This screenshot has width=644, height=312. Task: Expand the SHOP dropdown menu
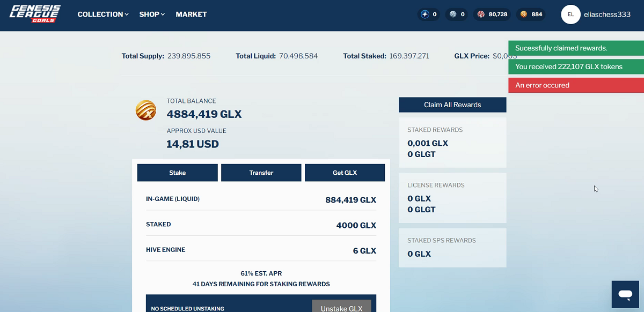(152, 14)
